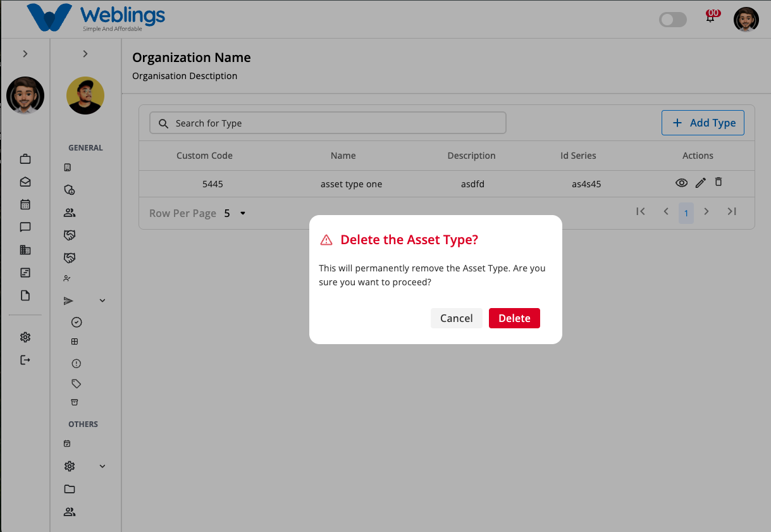This screenshot has width=771, height=532.
Task: Open the gear icon above the logout icon
Action: pyautogui.click(x=25, y=337)
